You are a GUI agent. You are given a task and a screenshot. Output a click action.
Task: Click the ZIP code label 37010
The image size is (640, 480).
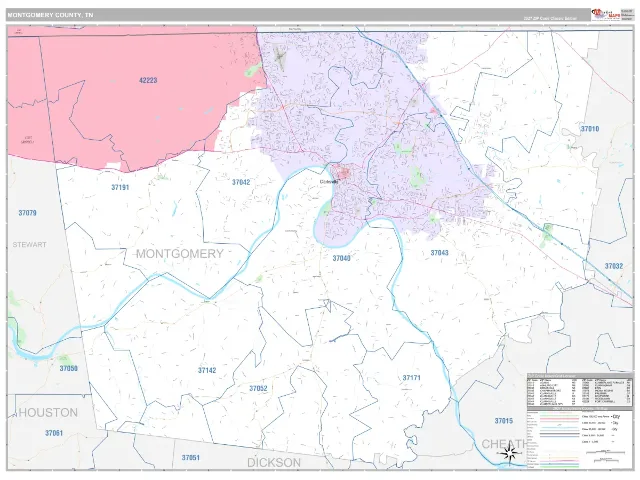click(x=590, y=129)
